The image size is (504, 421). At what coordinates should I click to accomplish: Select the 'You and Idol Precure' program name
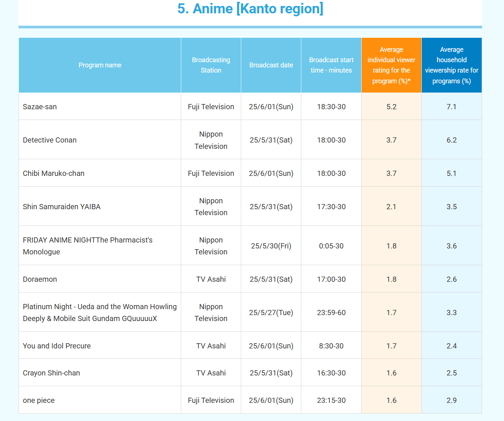[57, 346]
